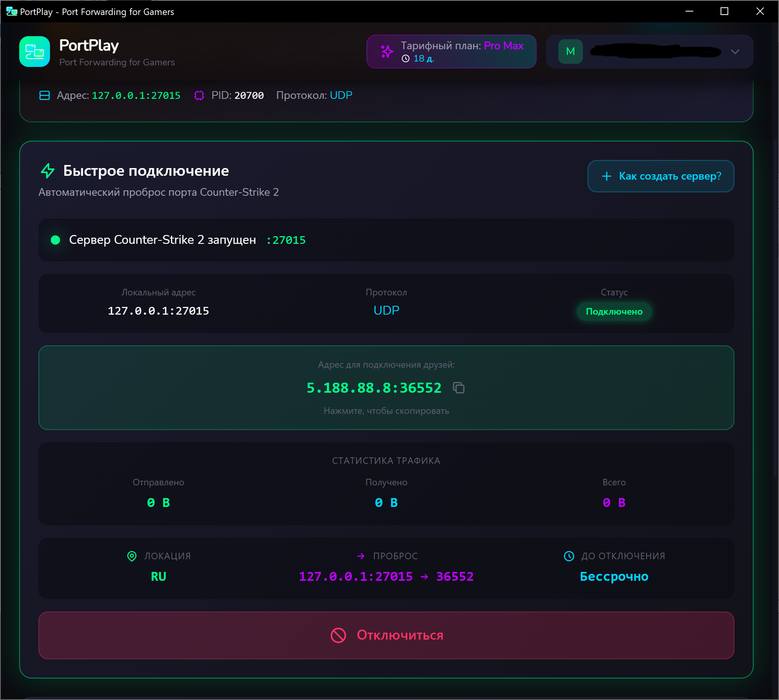
Task: Click the sparkle icon in tariff plan badge
Action: [x=387, y=51]
